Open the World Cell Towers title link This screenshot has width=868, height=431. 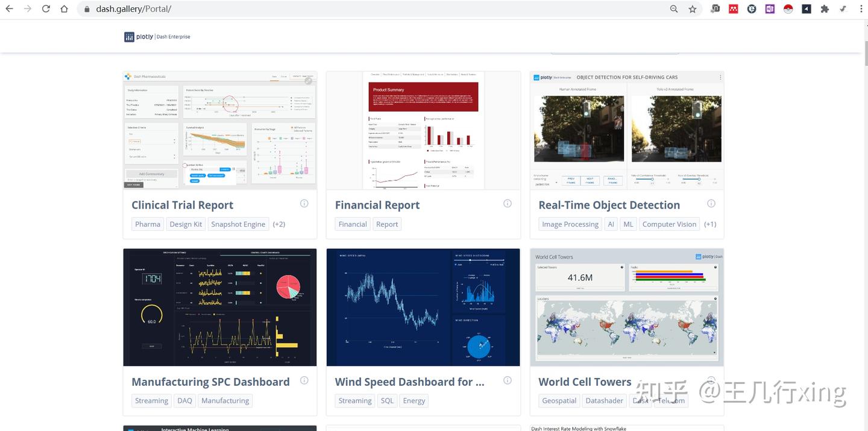click(585, 382)
